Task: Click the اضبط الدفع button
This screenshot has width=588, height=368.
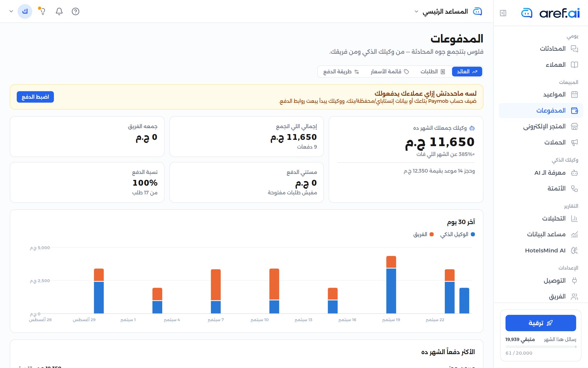Action: (35, 97)
